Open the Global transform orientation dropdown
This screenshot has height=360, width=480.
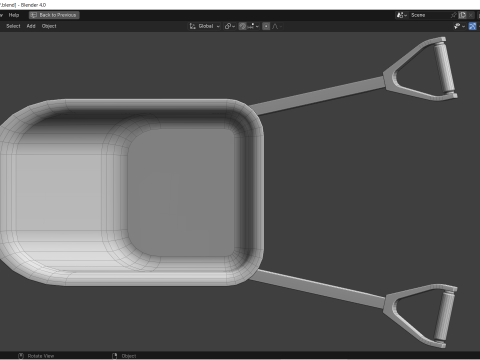coord(205,26)
